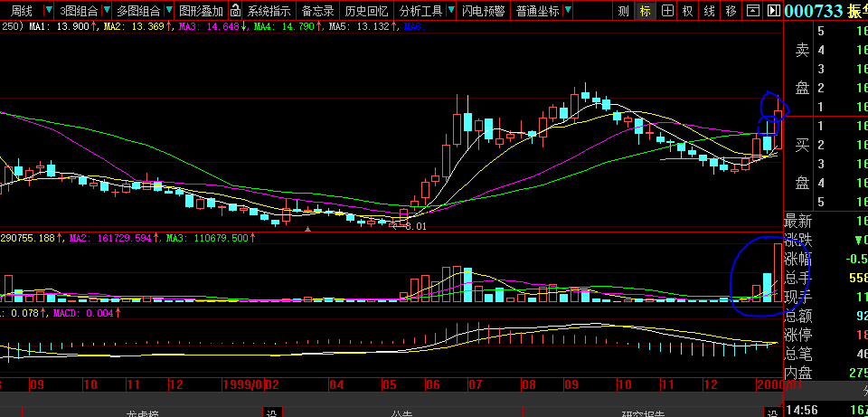Click the 历史回忆 button
The width and height of the screenshot is (868, 417).
click(x=367, y=11)
